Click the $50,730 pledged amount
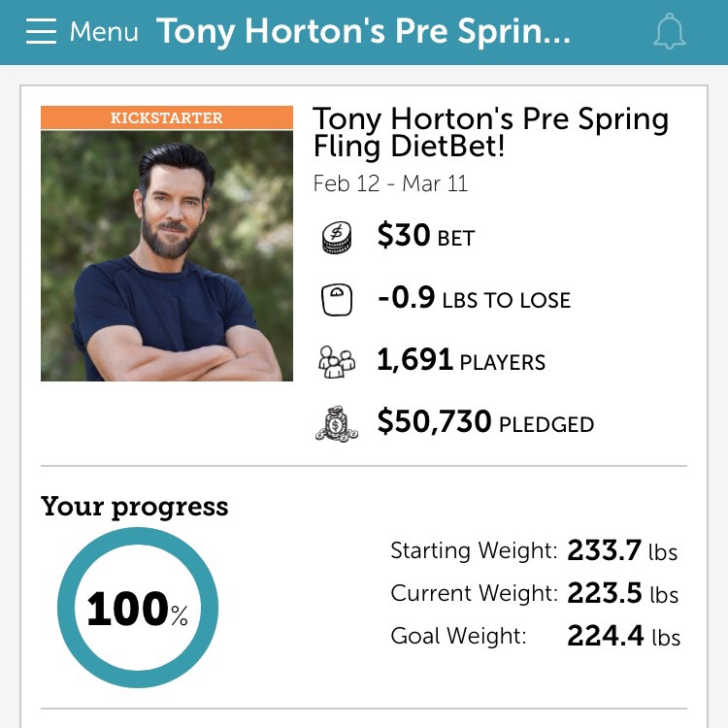This screenshot has height=728, width=728. pos(485,423)
